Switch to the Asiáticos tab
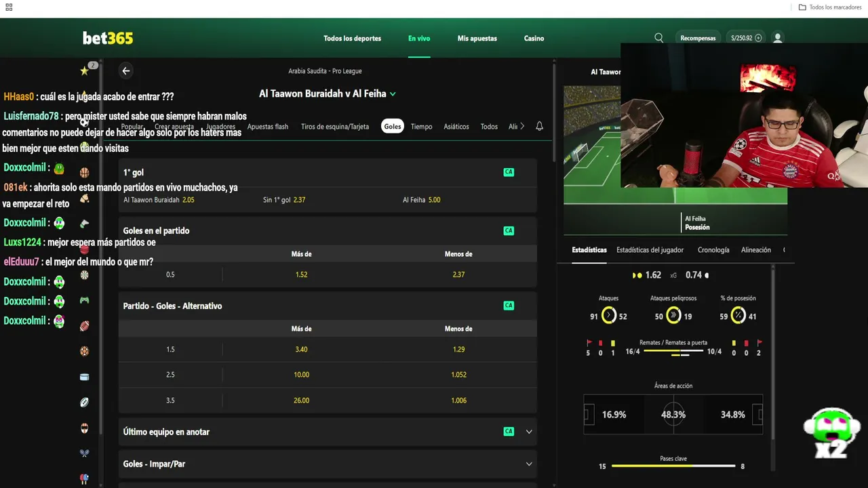 coord(456,127)
